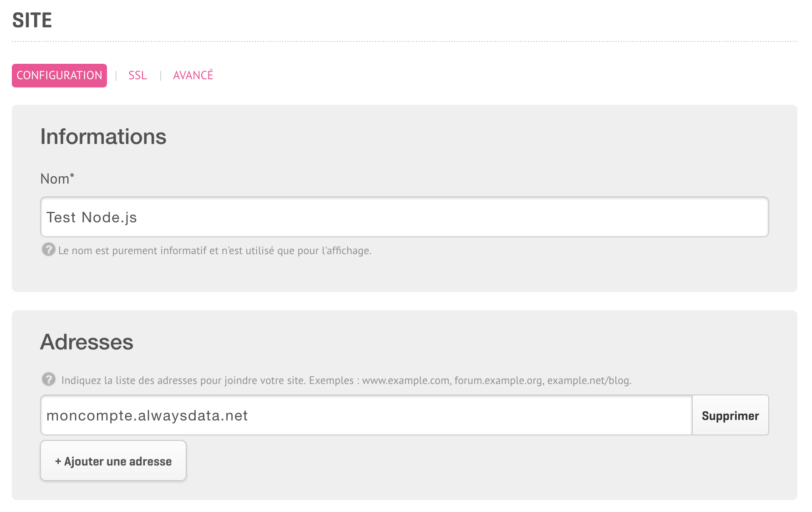Select the 'Test Node.js' name text field
The image size is (812, 512).
click(404, 217)
